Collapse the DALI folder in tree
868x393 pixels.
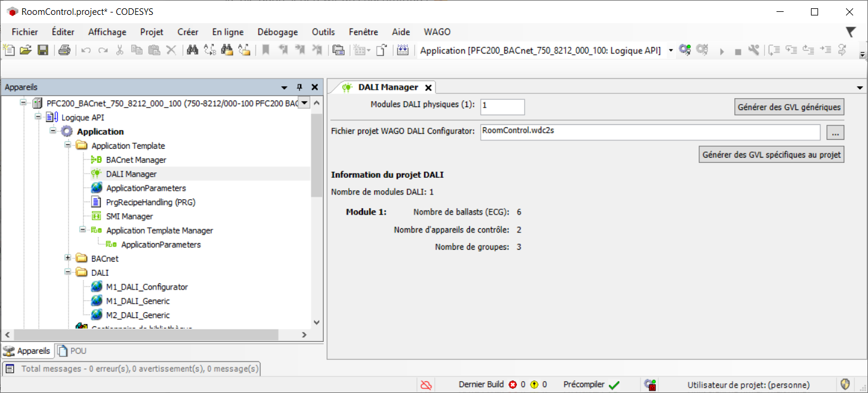68,272
